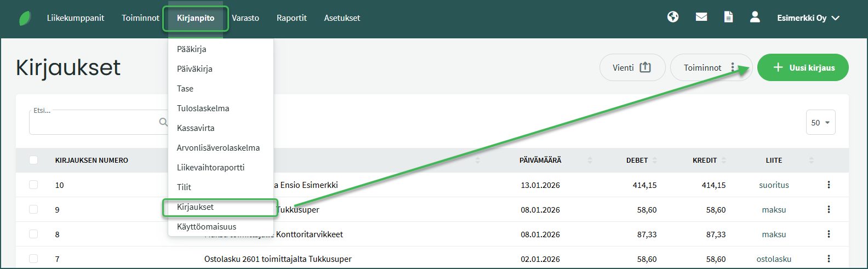Expand the Esimerkki Oy company dropdown
868x269 pixels.
click(x=808, y=18)
